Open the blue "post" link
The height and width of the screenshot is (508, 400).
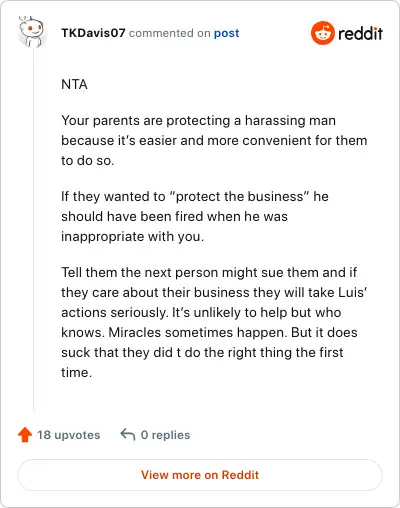coord(226,33)
